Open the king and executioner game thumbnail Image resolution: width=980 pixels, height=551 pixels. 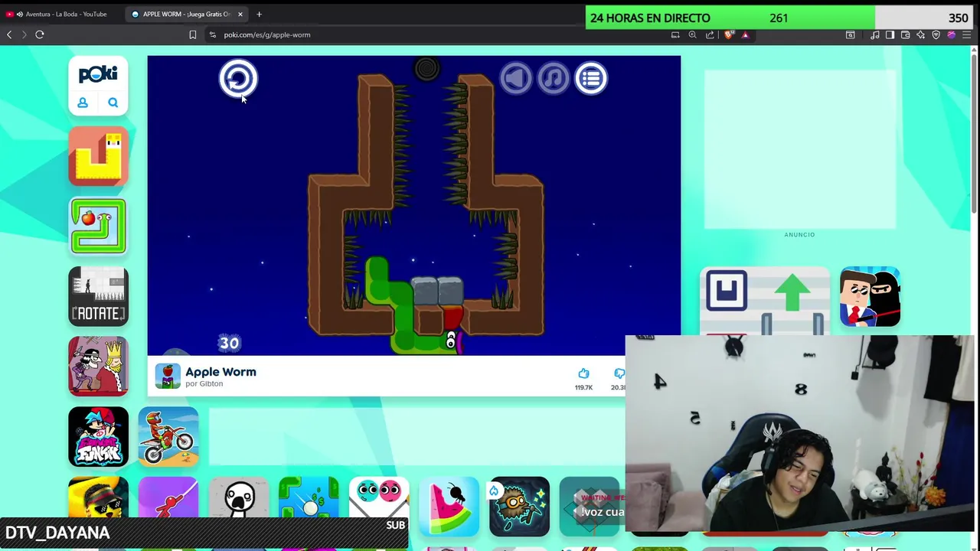point(98,367)
